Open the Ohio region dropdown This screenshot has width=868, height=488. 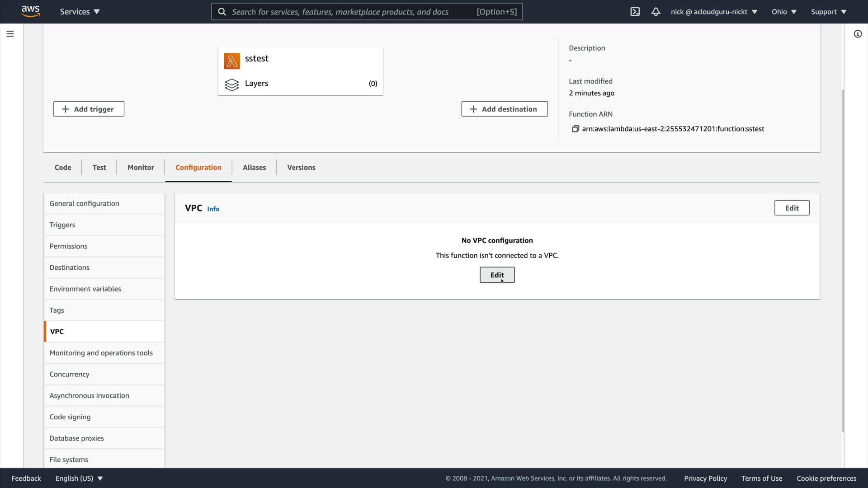click(x=784, y=12)
